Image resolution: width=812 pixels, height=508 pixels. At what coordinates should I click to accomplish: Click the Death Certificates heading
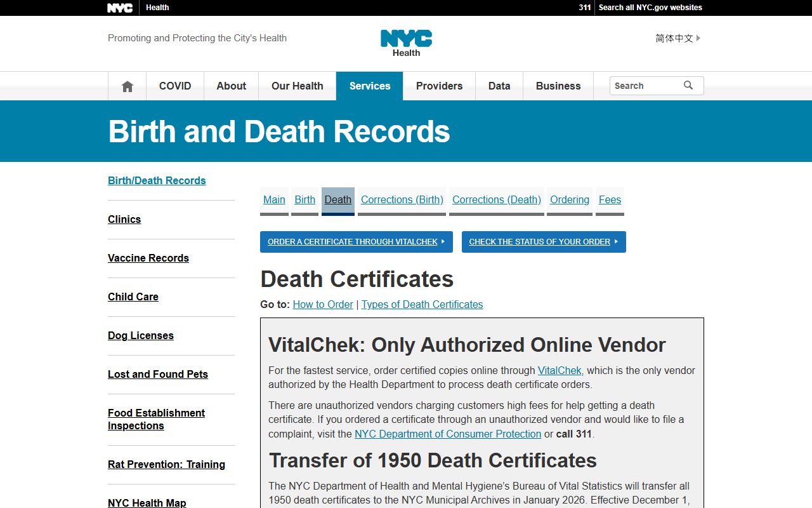[357, 279]
